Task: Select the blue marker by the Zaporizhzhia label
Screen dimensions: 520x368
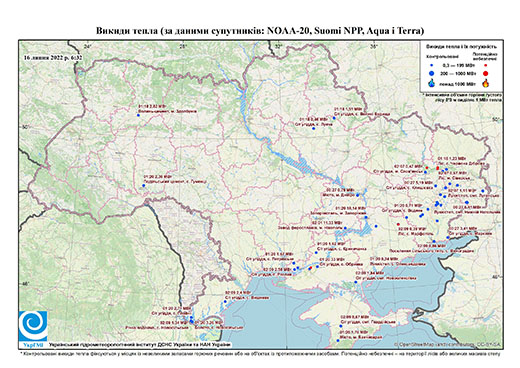Action: (x=366, y=217)
